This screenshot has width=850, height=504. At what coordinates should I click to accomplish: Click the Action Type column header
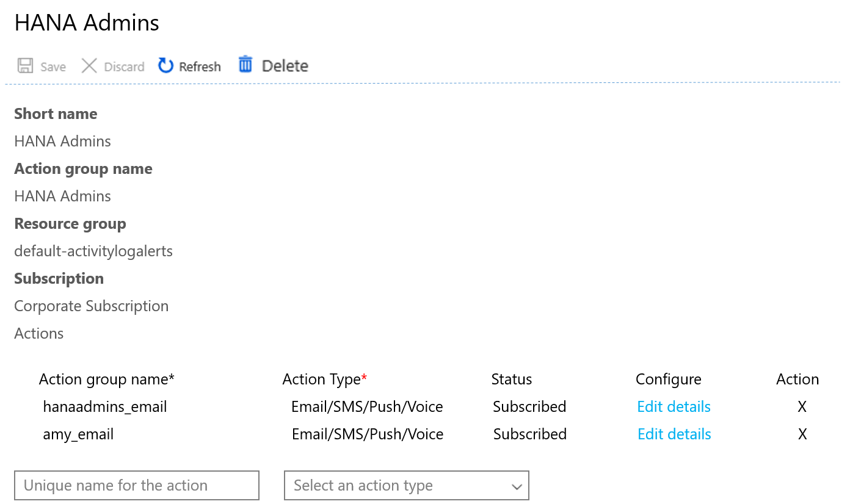tap(325, 380)
